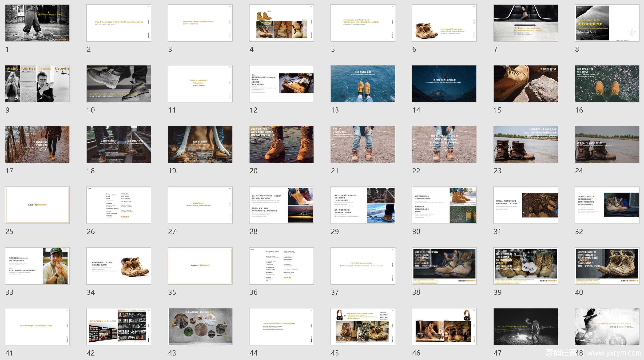Select slide 16 boots among pink petals thumbnail

(x=607, y=84)
